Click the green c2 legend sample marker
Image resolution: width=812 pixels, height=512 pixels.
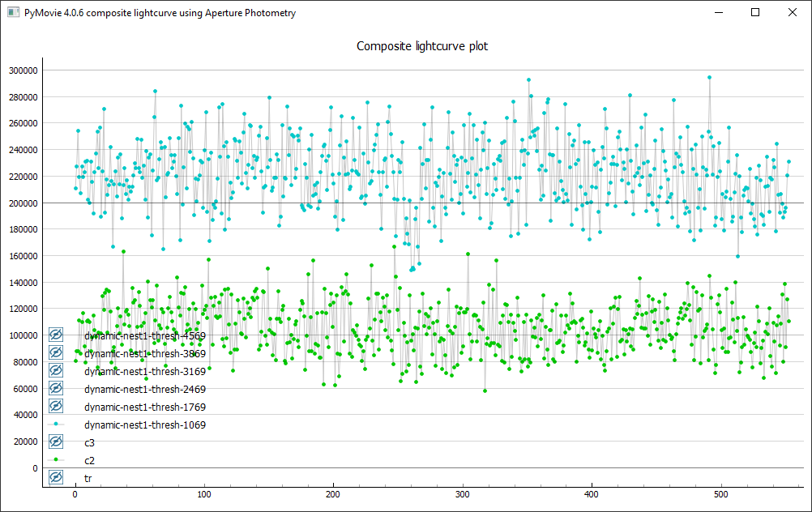(56, 460)
